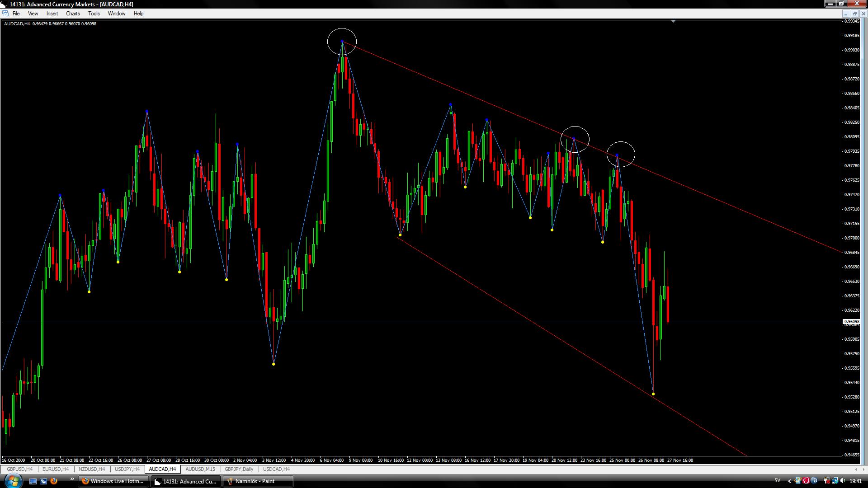Click the Show Desktop quick launch icon
The width and height of the screenshot is (868, 488).
(x=33, y=481)
